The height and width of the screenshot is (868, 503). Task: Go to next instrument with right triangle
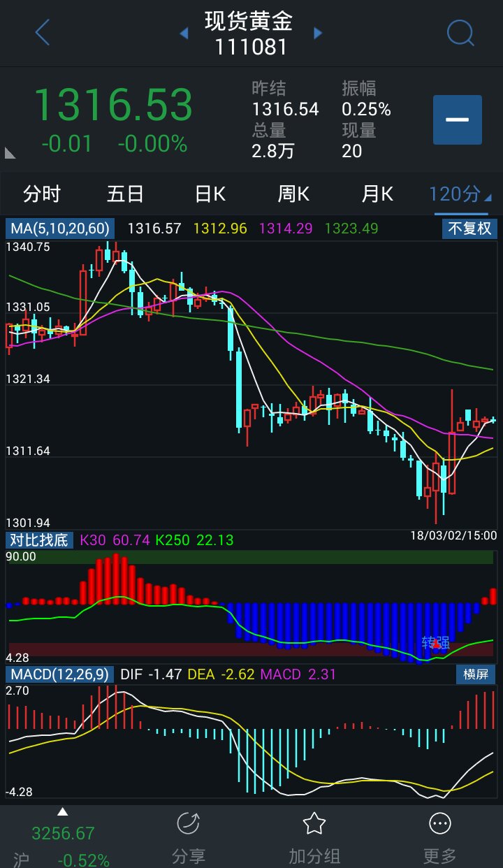coord(318,33)
